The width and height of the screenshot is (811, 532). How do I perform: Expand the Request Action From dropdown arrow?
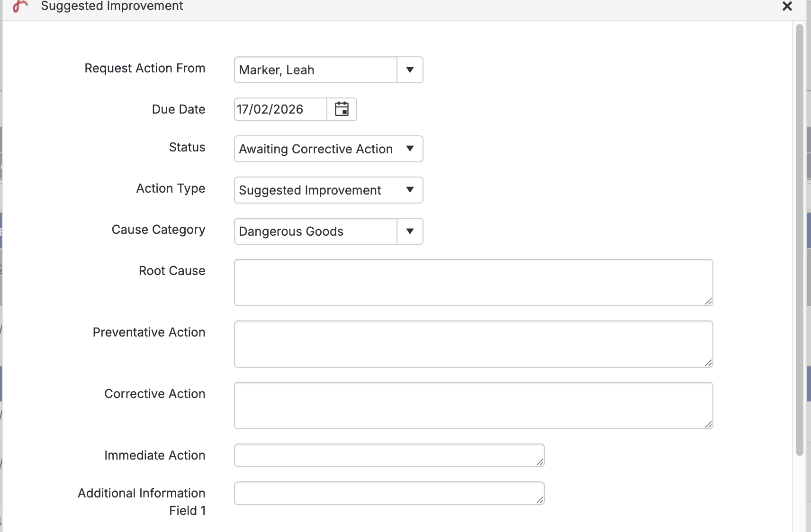(x=410, y=70)
